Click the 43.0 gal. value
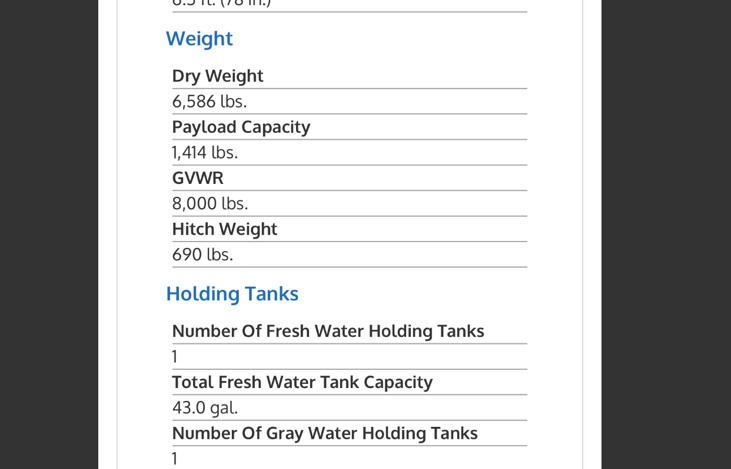The image size is (731, 469). (204, 408)
